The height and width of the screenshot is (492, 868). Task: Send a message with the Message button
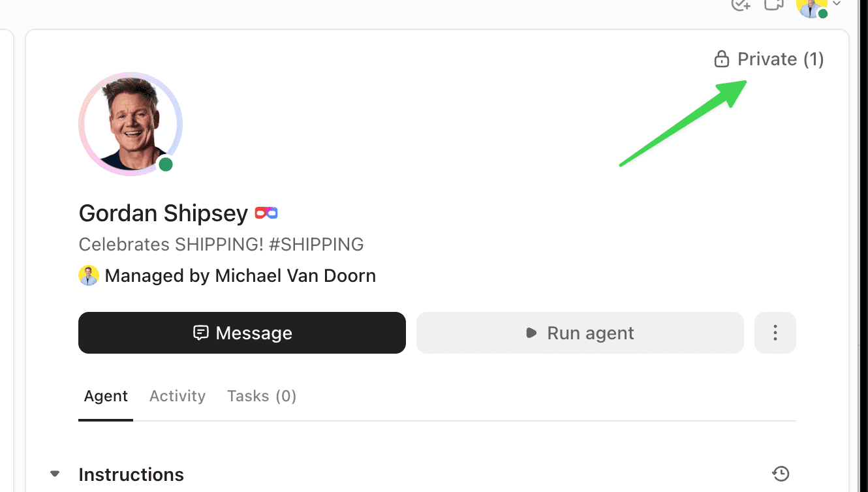[242, 333]
